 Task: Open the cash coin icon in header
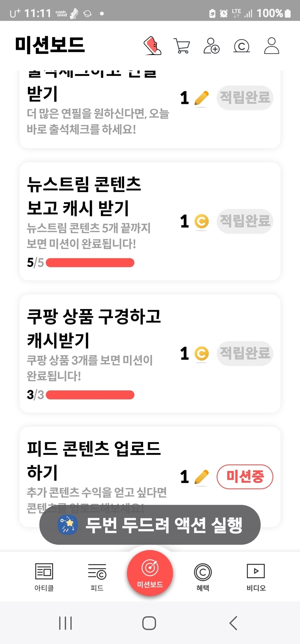pyautogui.click(x=241, y=46)
